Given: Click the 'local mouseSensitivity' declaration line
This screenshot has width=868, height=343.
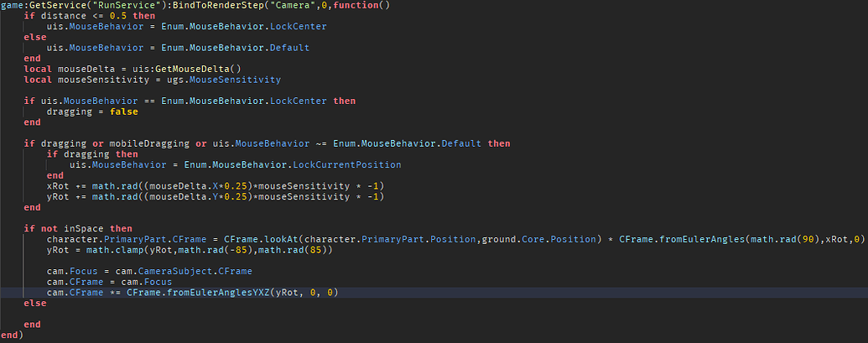Looking at the screenshot, I should 153,80.
